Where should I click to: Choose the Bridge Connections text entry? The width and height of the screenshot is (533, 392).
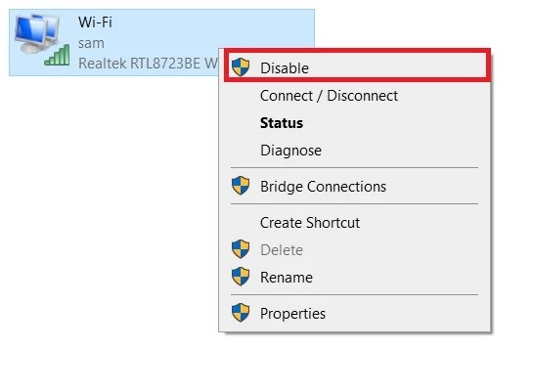[x=323, y=187]
